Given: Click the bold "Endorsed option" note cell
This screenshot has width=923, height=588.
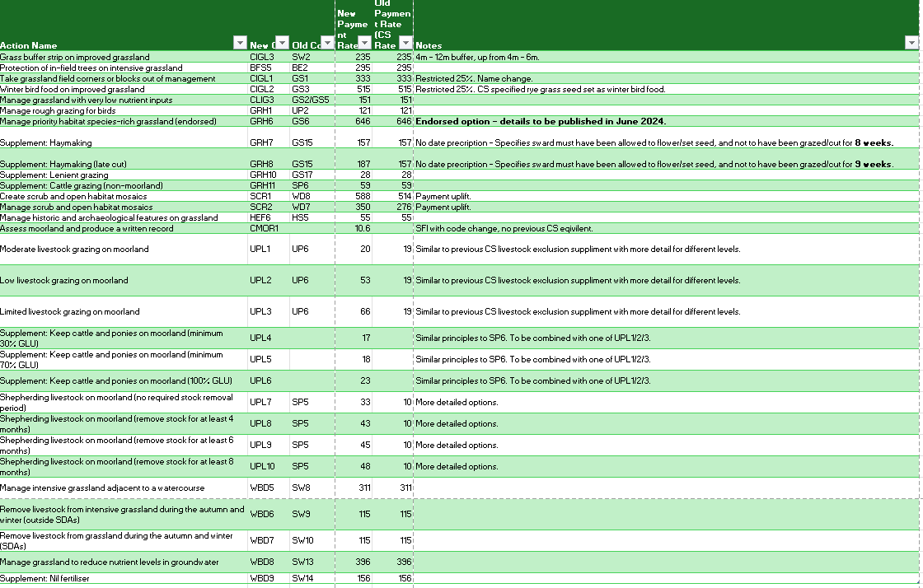Looking at the screenshot, I should coord(667,121).
